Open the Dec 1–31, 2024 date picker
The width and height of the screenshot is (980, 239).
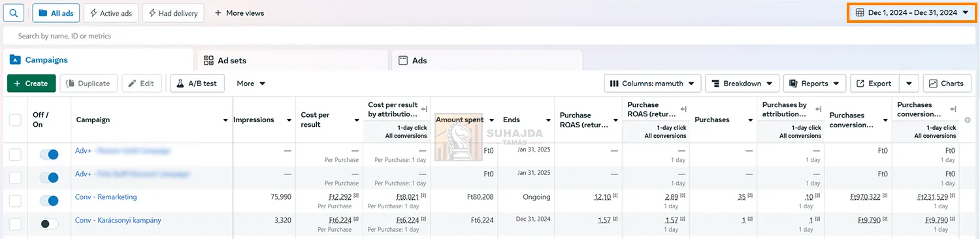[x=912, y=12]
